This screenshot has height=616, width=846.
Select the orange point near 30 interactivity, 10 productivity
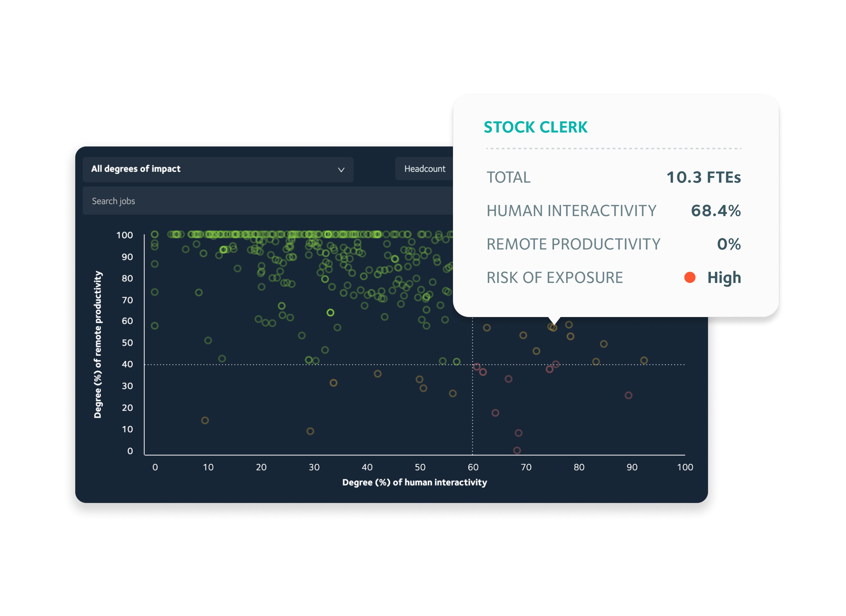[310, 431]
